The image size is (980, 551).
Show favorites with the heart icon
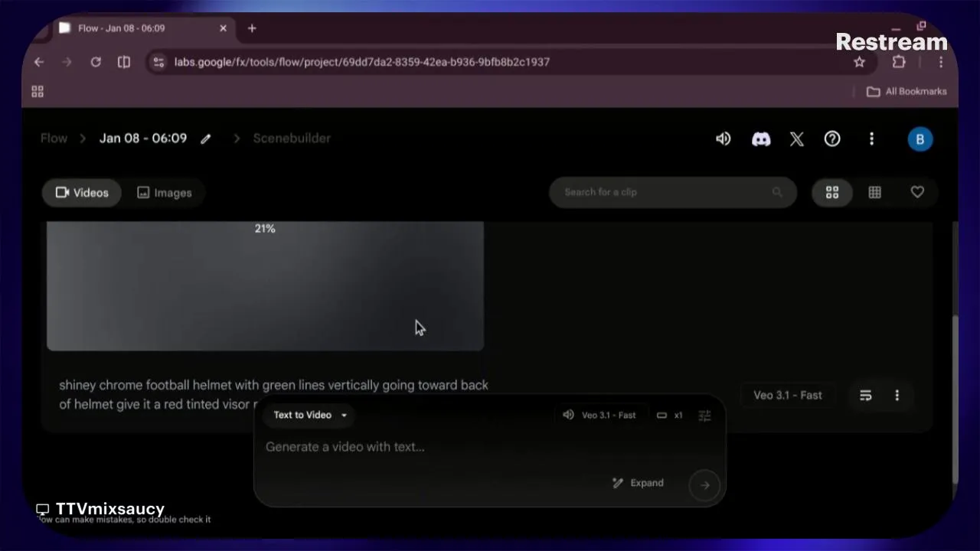point(917,193)
